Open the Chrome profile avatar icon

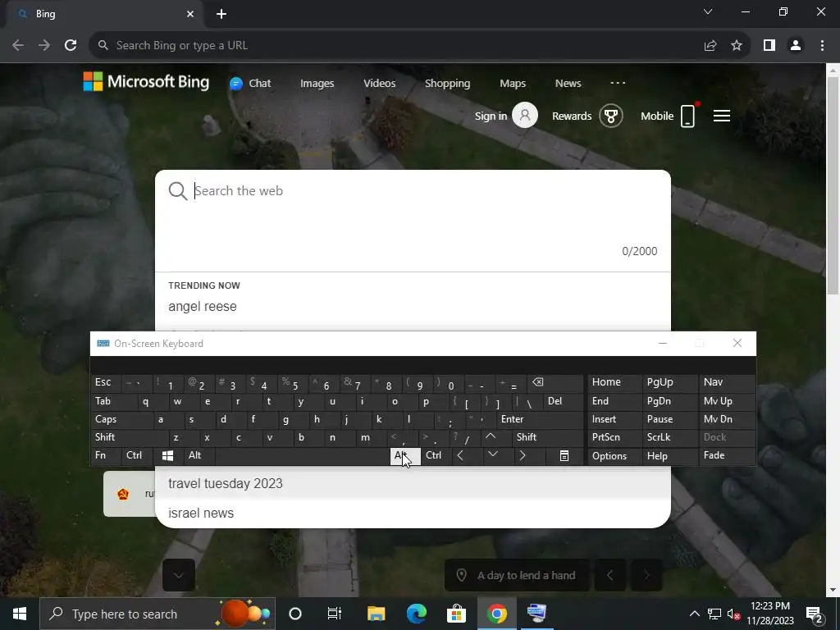click(x=796, y=46)
